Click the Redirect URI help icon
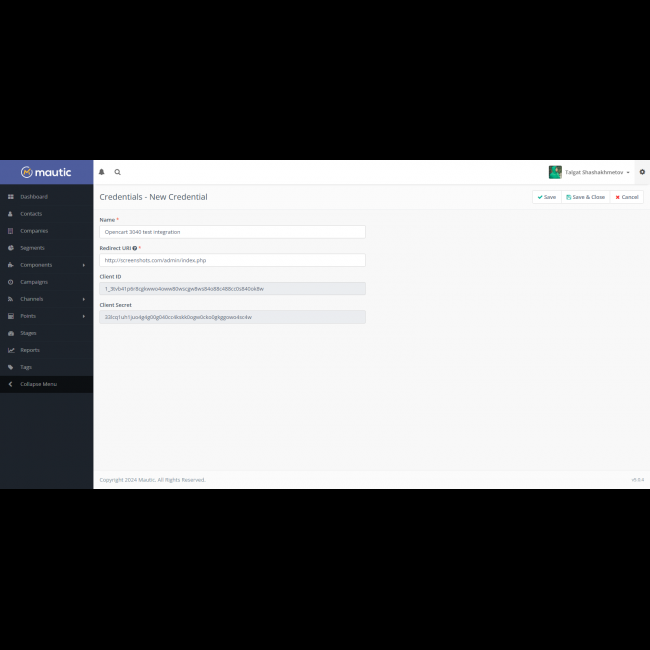The image size is (650, 650). click(135, 248)
